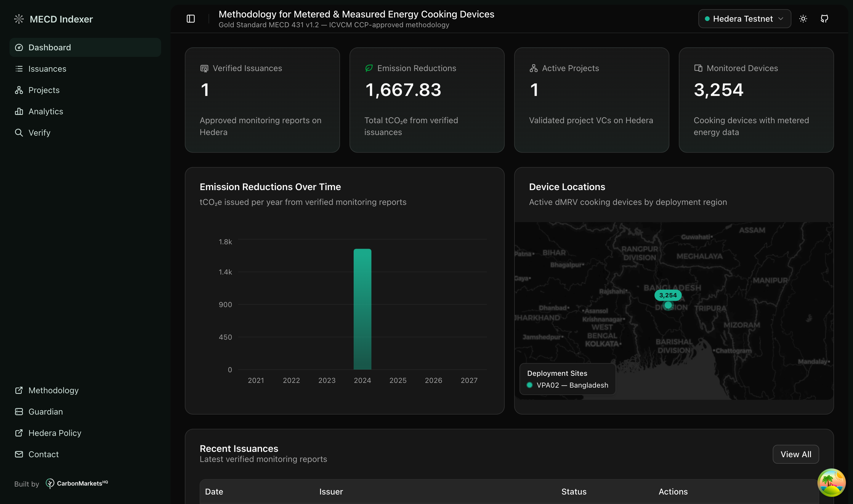Click the Verify magnifier icon

tap(19, 133)
